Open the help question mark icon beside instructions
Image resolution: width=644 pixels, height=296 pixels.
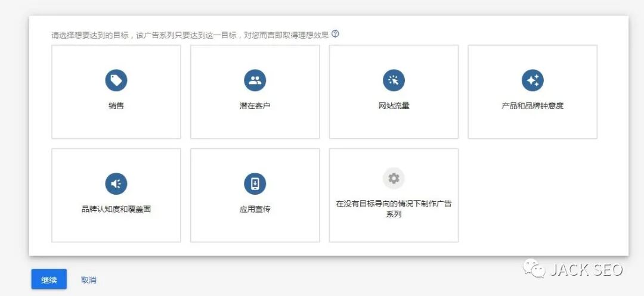pyautogui.click(x=335, y=34)
